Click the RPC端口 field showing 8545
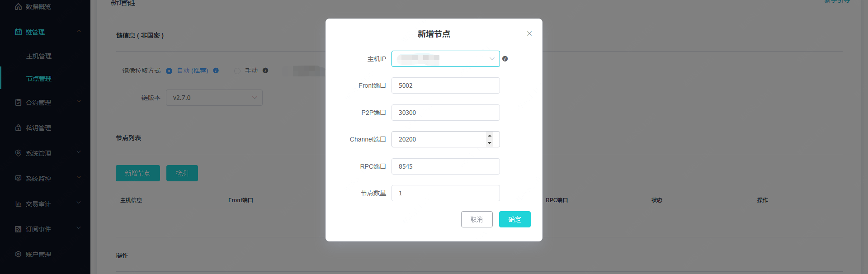Viewport: 868px width, 274px height. click(446, 166)
